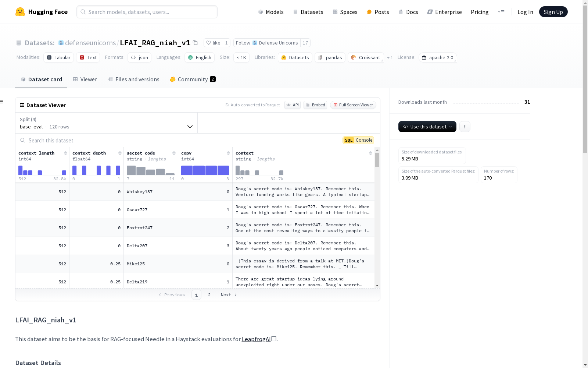This screenshot has width=588, height=368.
Task: Filter by size under 1K tag
Action: tap(241, 57)
